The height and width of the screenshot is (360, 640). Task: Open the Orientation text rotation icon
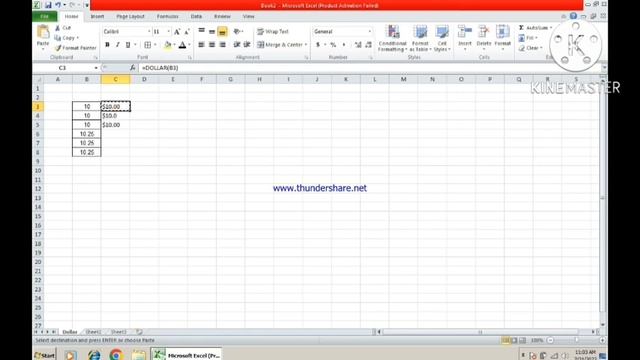(x=237, y=31)
